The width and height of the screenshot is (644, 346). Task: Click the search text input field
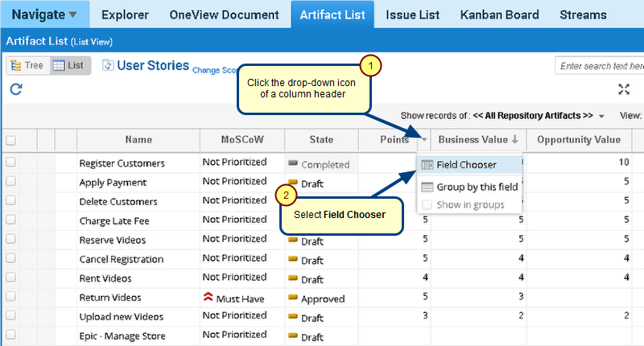click(599, 66)
